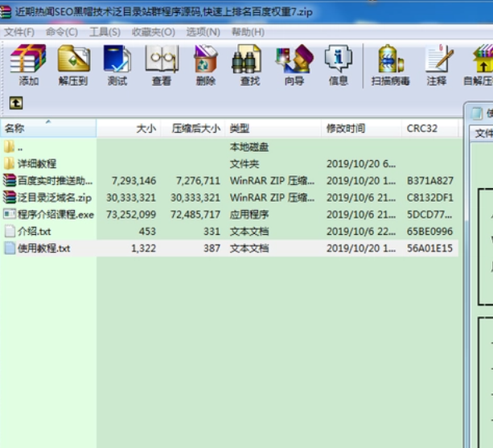Click the 本地磁盘 type cell

pyautogui.click(x=249, y=147)
